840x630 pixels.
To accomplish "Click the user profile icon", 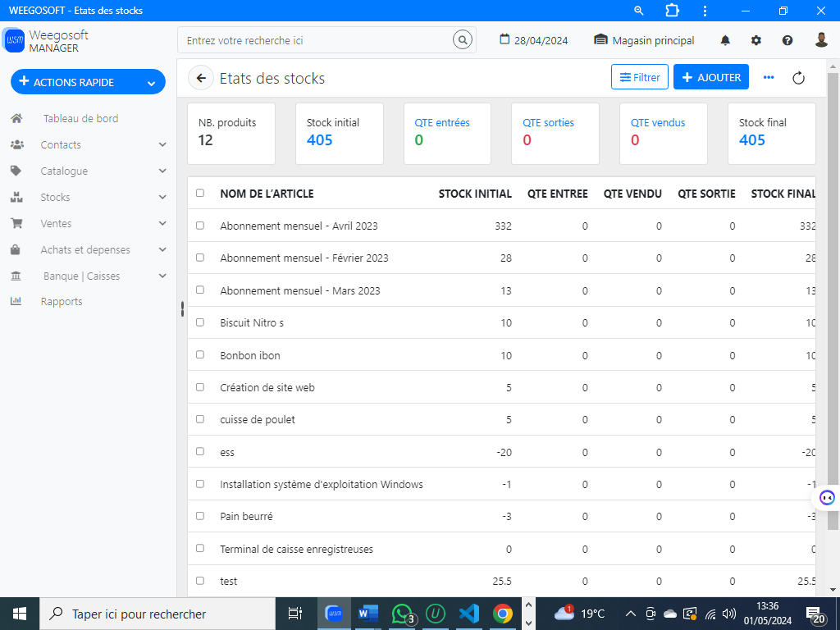I will tap(819, 39).
